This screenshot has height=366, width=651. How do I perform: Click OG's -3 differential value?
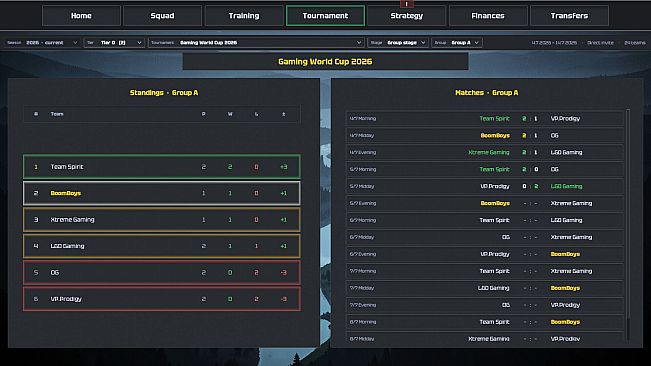(284, 273)
